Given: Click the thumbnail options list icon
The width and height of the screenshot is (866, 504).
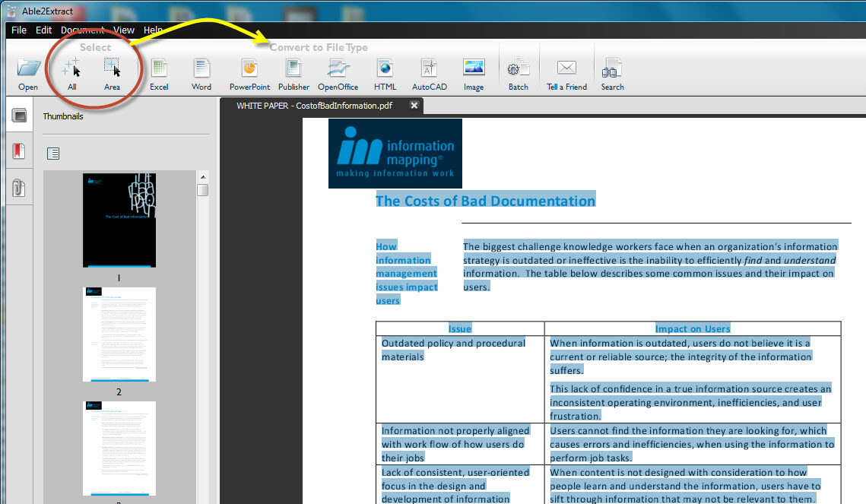Looking at the screenshot, I should coord(53,154).
